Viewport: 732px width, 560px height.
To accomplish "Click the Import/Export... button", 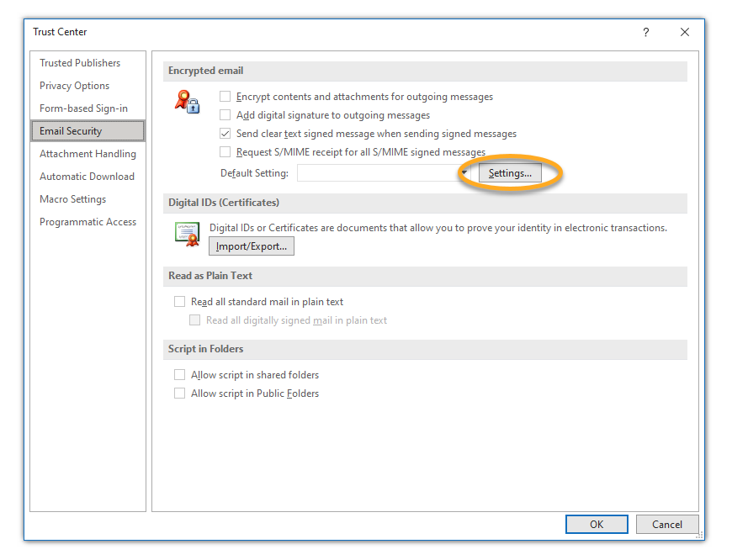I will click(x=252, y=246).
